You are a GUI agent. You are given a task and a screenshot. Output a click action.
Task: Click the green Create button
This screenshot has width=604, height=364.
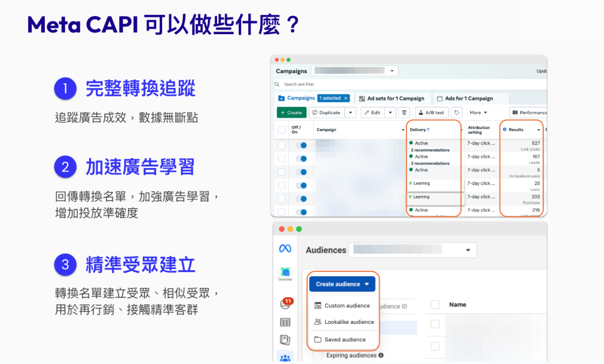291,113
